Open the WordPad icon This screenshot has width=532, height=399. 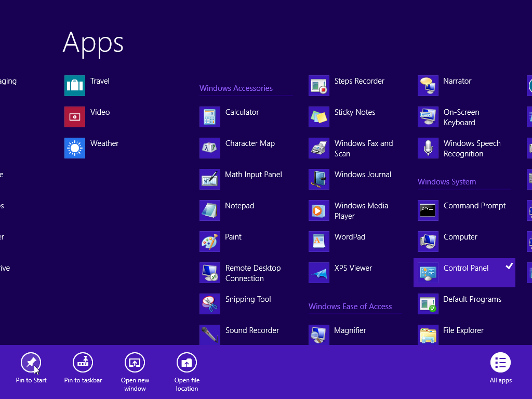319,242
